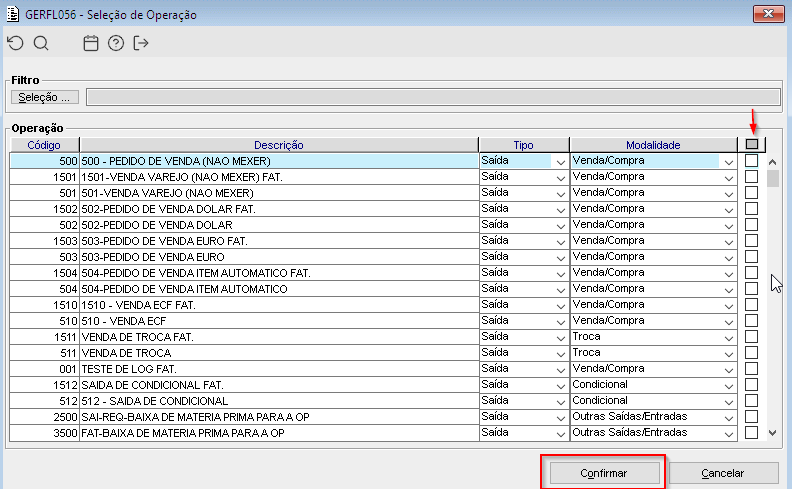Click the table scrollbar up arrow
The image size is (792, 489).
tap(772, 162)
